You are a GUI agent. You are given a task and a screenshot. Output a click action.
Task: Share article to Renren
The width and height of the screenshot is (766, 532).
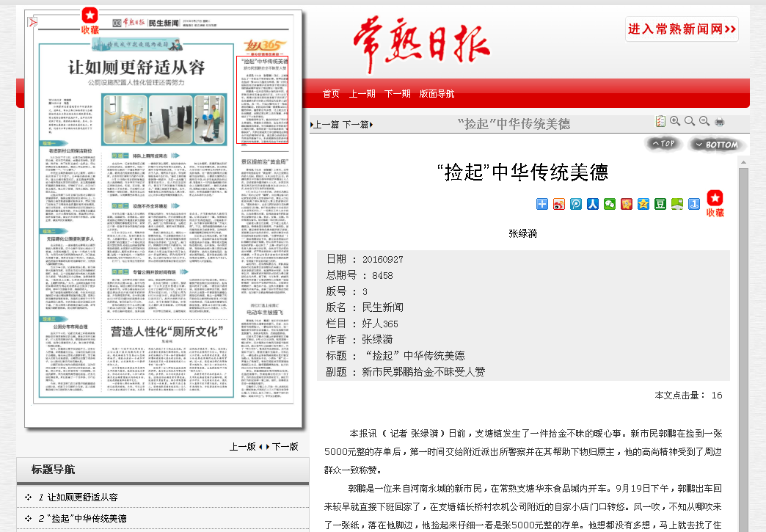pyautogui.click(x=593, y=204)
